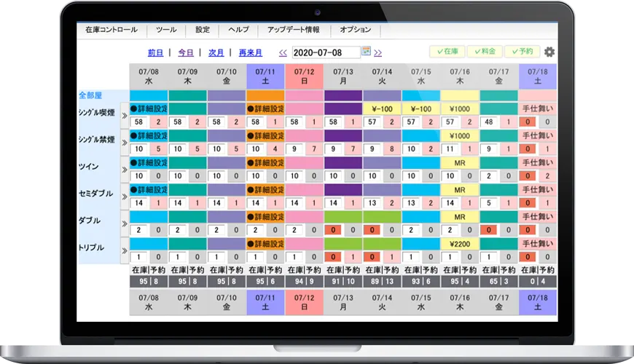Expand the ダブル row chevron
634x364 pixels.
coord(125,223)
